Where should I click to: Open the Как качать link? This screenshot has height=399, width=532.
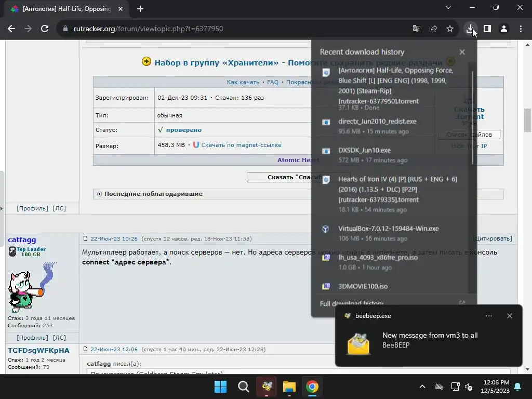tap(243, 82)
